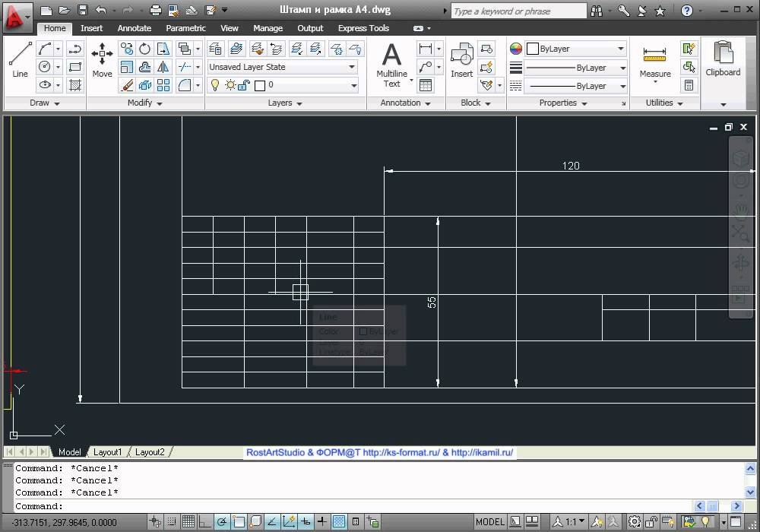The image size is (760, 532).
Task: Open the Unsaved Layer State dropdown
Action: click(282, 67)
